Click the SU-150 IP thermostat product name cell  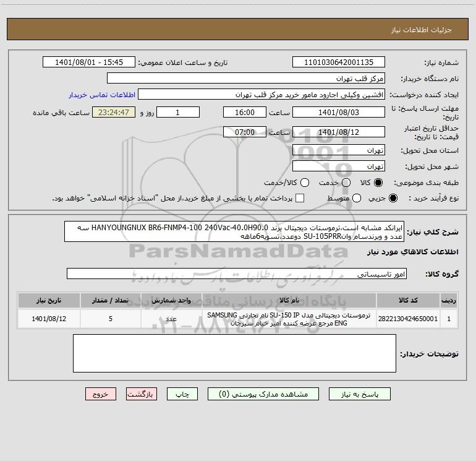click(x=289, y=319)
